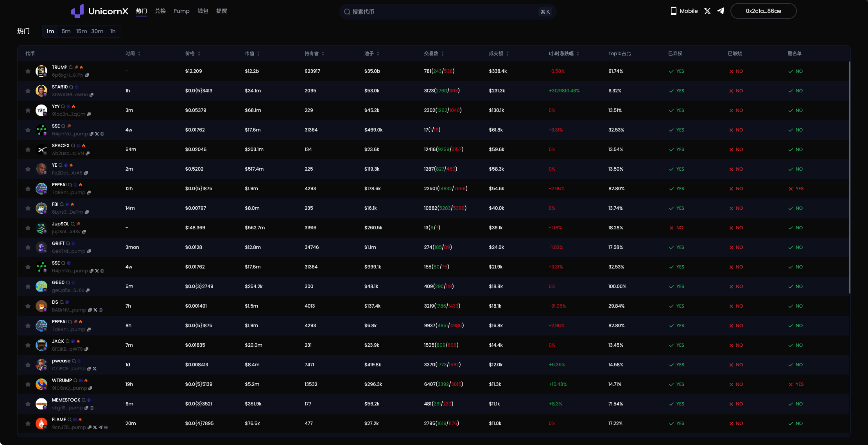Open the website globe icon for DS
The image size is (868, 445).
pyautogui.click(x=101, y=310)
